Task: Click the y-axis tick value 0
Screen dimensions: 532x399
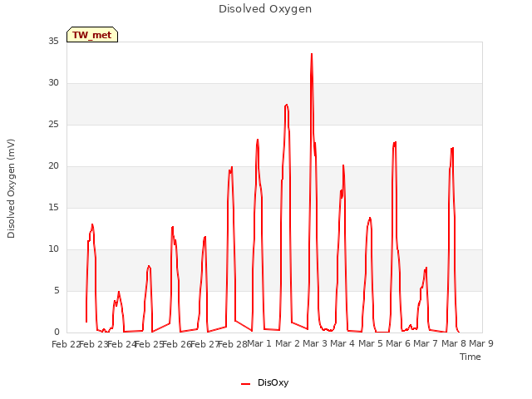Action: [x=57, y=332]
